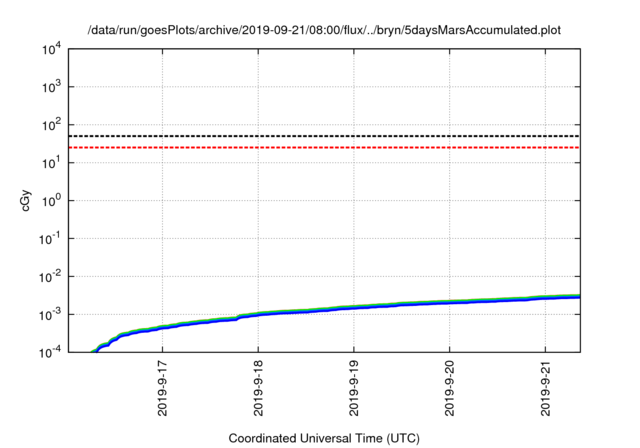Click the Coordinated Universal Time (UTC) label
This screenshot has width=640, height=448.
(x=324, y=438)
